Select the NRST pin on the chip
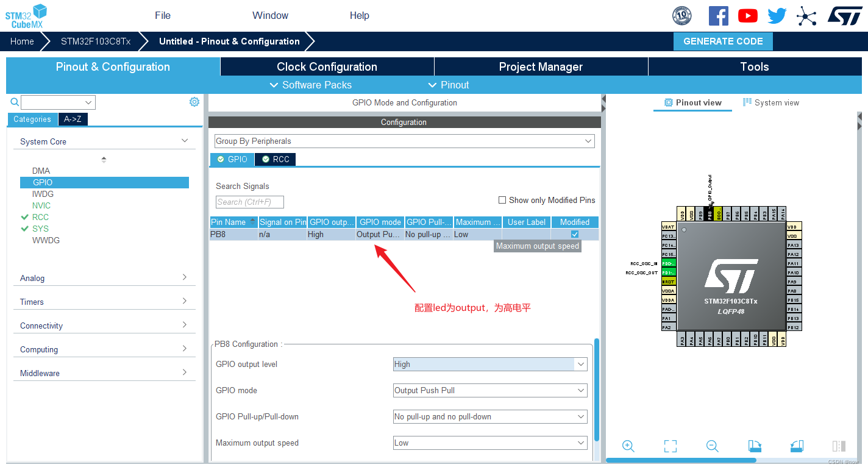The width and height of the screenshot is (868, 470). (669, 282)
